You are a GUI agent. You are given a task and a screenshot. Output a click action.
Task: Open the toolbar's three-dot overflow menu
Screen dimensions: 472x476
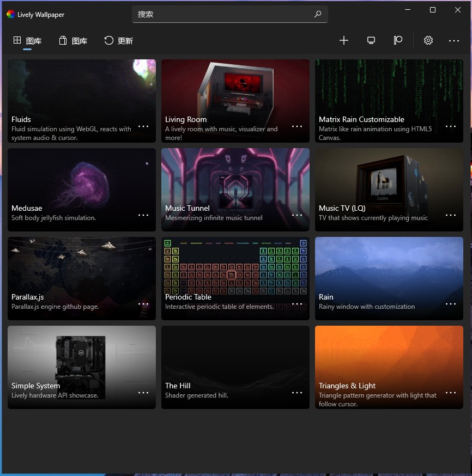[454, 40]
